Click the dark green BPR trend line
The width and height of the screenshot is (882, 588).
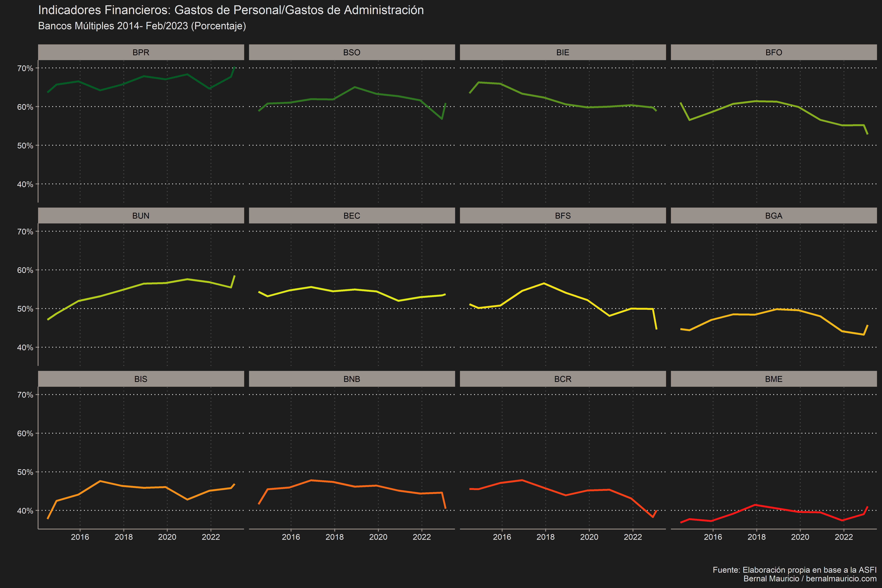pyautogui.click(x=144, y=76)
